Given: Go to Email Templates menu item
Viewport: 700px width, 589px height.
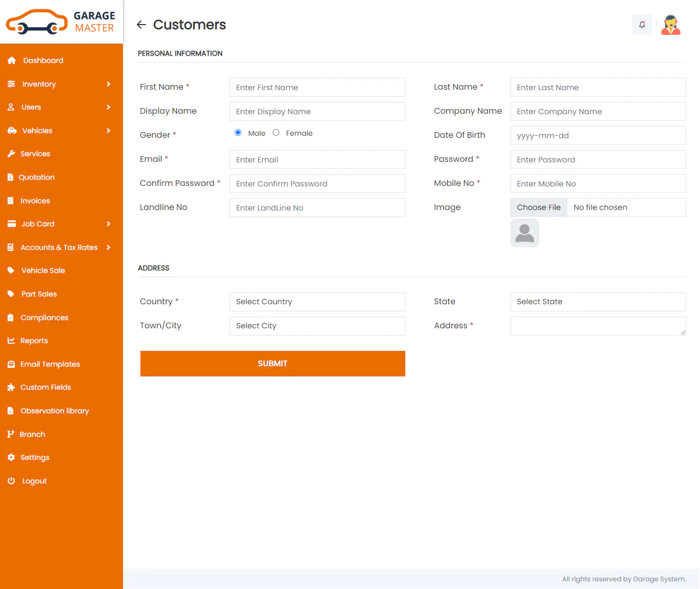Looking at the screenshot, I should click(x=50, y=364).
